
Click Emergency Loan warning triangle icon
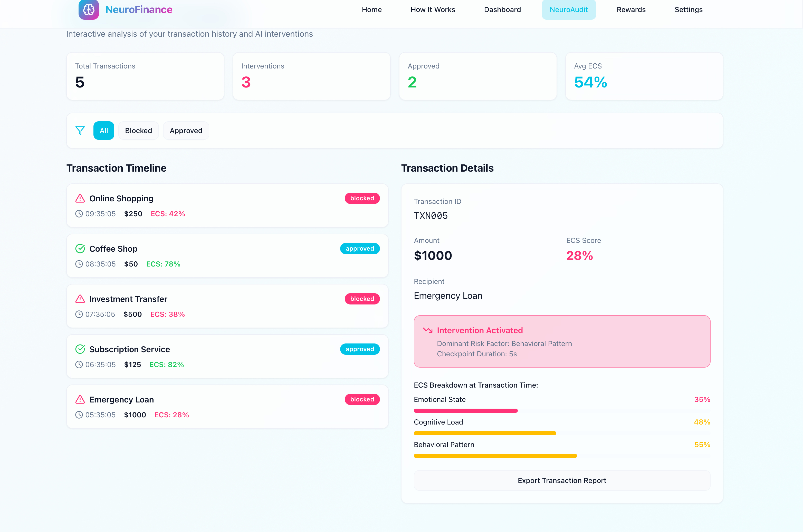point(80,399)
